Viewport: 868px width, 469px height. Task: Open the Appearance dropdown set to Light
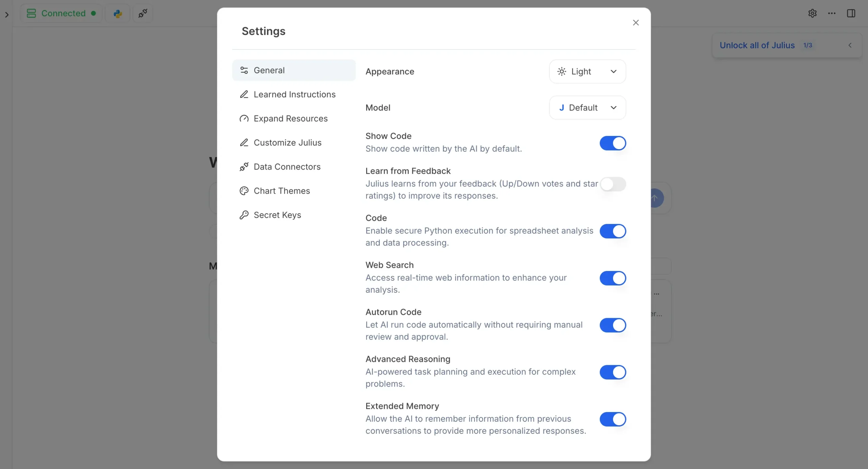tap(587, 71)
